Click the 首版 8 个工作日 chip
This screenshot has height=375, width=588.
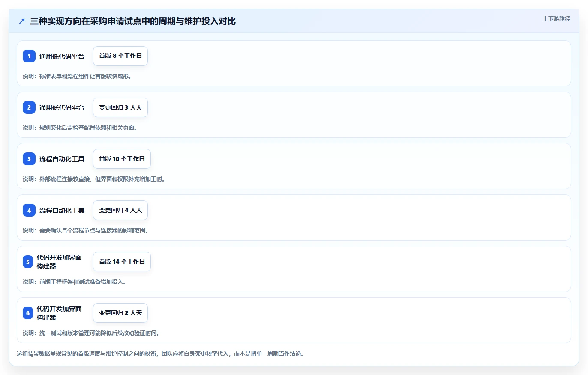tap(120, 56)
